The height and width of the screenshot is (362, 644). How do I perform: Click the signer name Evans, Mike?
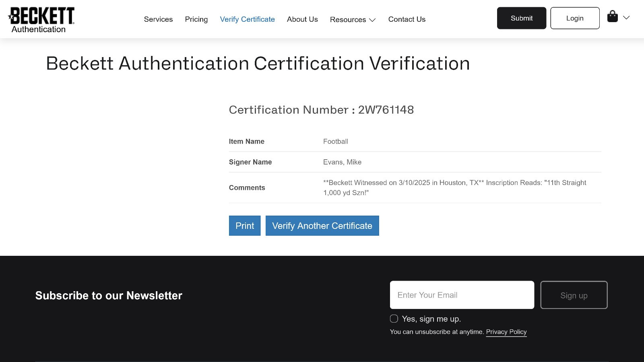point(342,162)
